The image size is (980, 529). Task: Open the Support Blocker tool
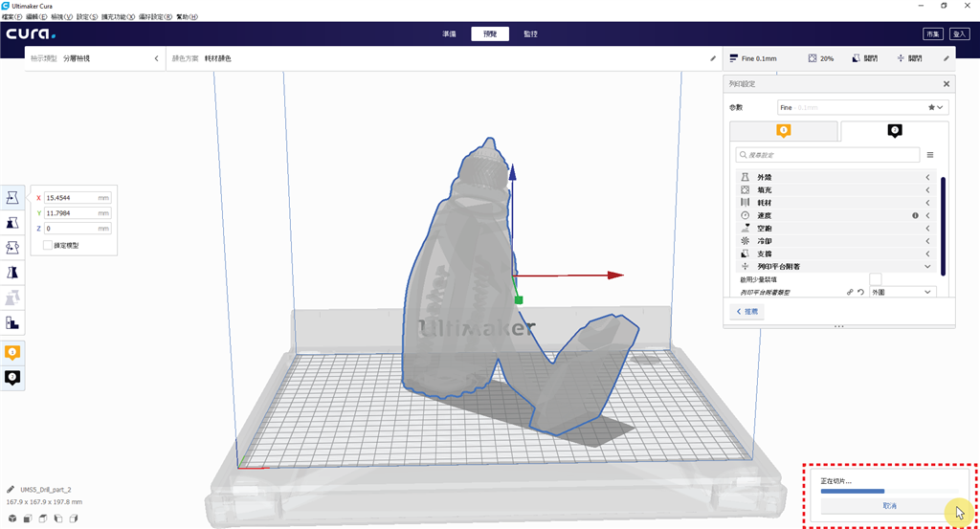[x=12, y=322]
